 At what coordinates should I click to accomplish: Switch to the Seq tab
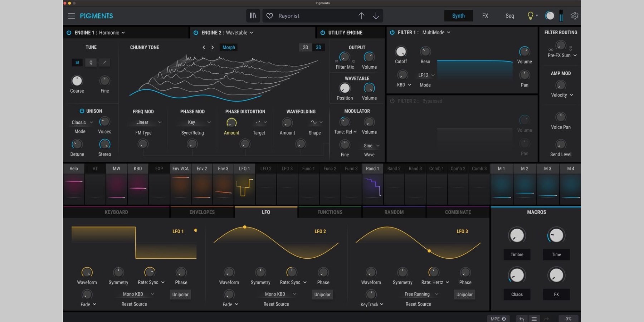point(510,16)
